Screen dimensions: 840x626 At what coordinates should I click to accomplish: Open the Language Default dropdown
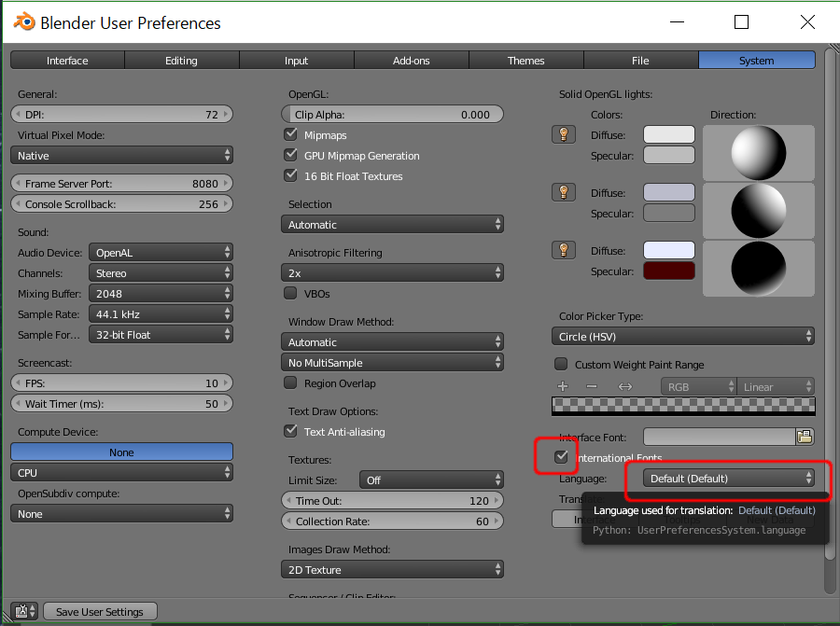coord(729,479)
